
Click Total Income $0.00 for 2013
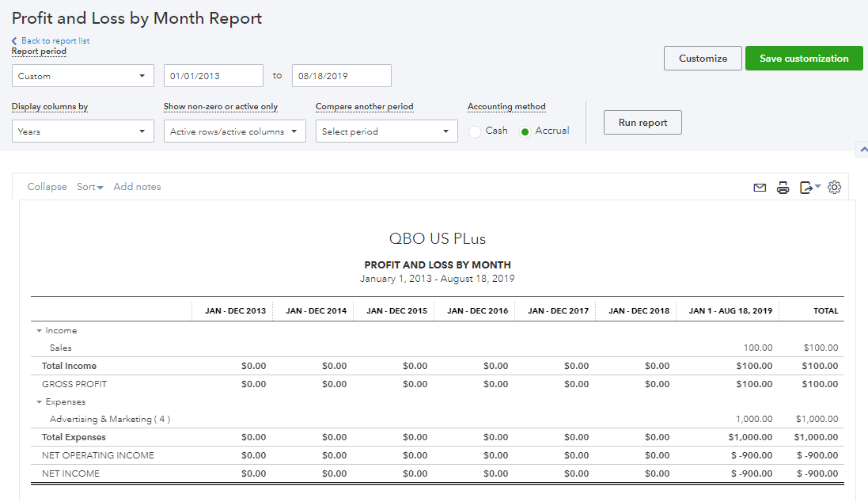coord(253,367)
